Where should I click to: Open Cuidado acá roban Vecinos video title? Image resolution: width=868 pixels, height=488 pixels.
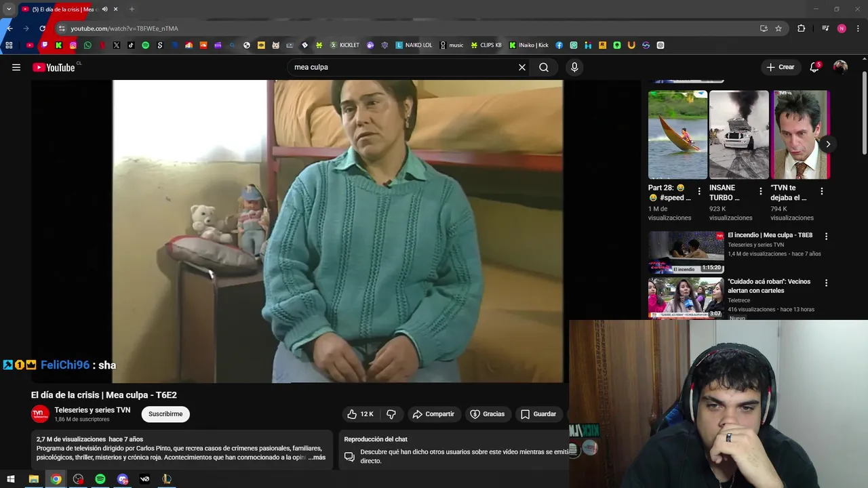coord(769,286)
